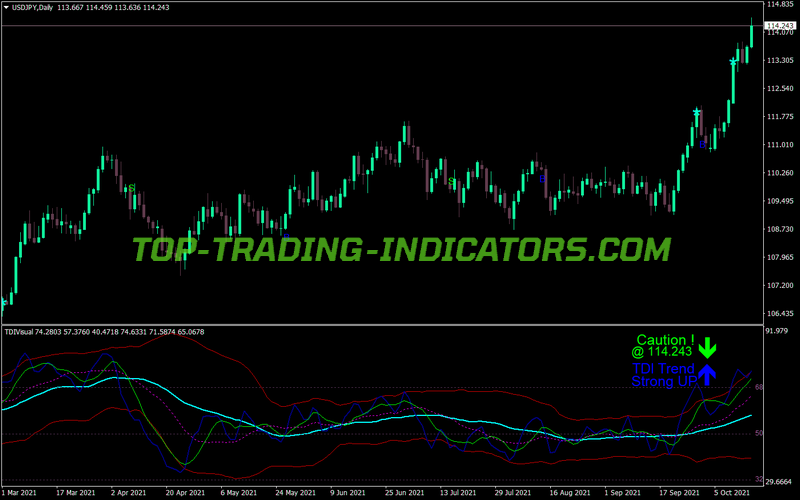The width and height of the screenshot is (800, 500).
Task: Click the 109.495 price axis label
Action: tap(780, 201)
